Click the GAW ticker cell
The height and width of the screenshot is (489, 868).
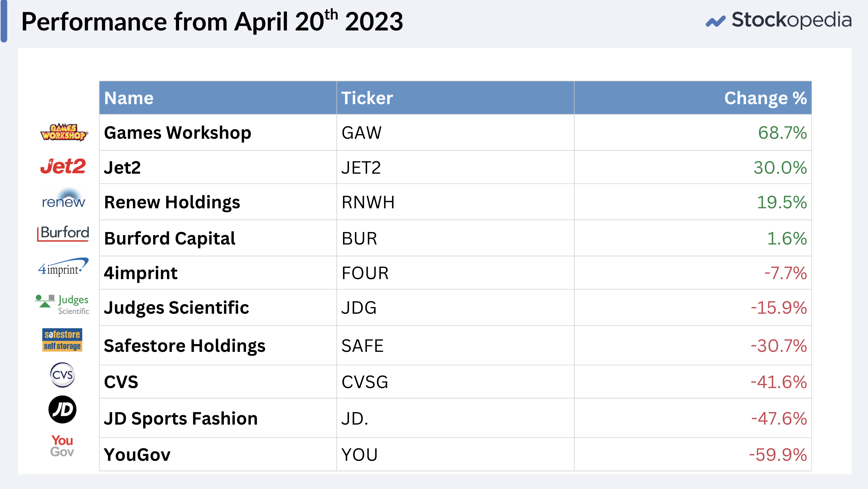coord(455,132)
